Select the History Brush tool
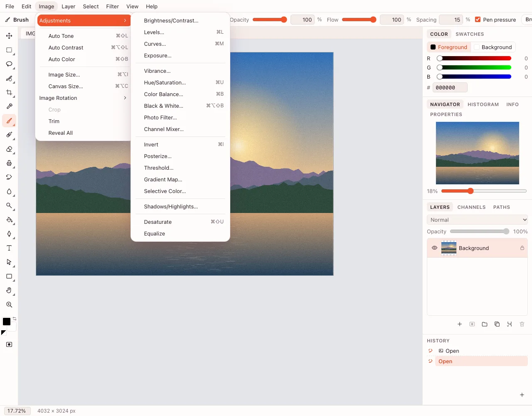Screen dimensions: 532x416 9,177
